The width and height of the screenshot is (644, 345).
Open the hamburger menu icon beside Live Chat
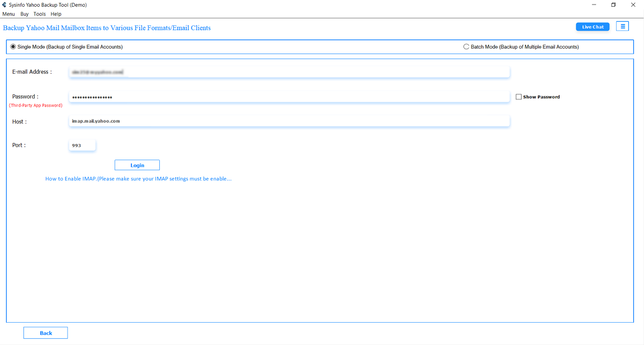tap(623, 26)
